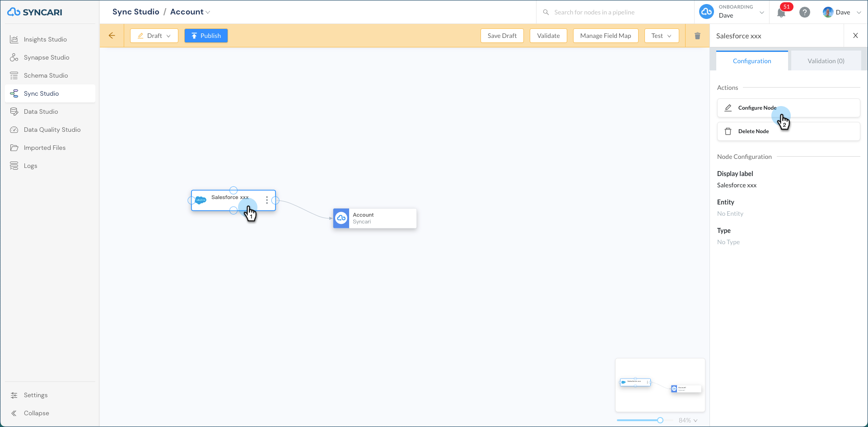868x427 pixels.
Task: Open Manage Field Map
Action: pyautogui.click(x=606, y=36)
